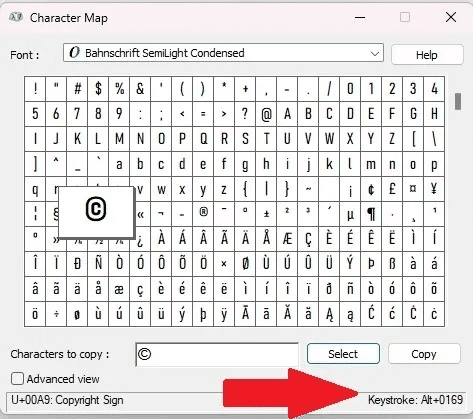Select the inverted question mark ¿ cell

[140, 239]
